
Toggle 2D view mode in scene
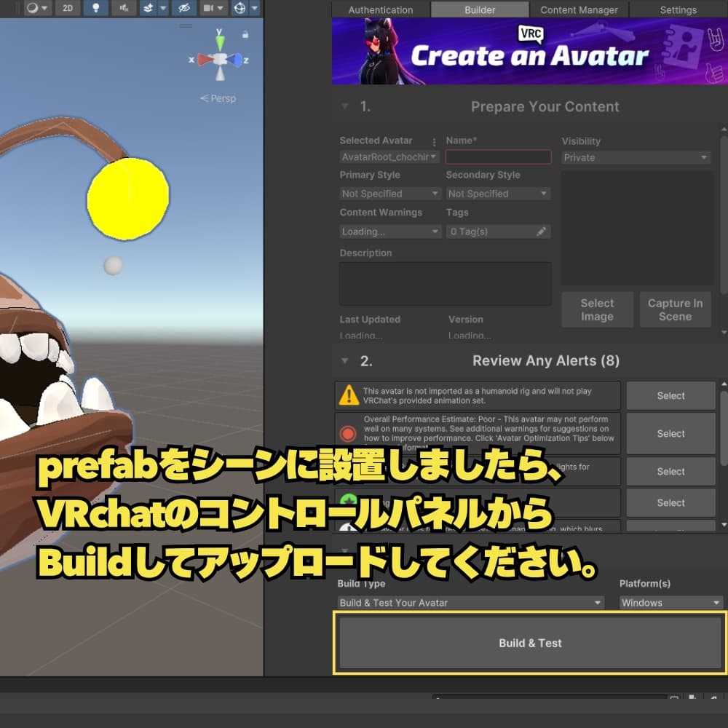coord(68,8)
